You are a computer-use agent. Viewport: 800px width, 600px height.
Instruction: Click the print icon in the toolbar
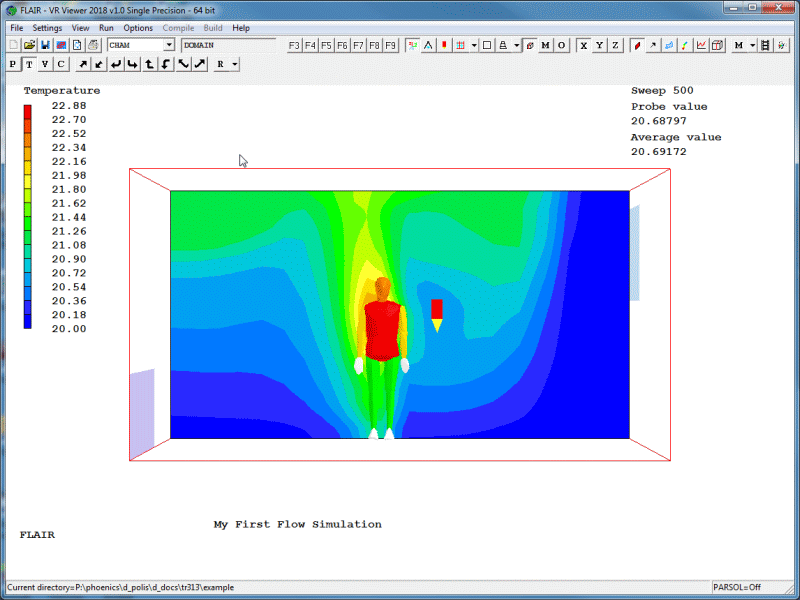(x=93, y=45)
